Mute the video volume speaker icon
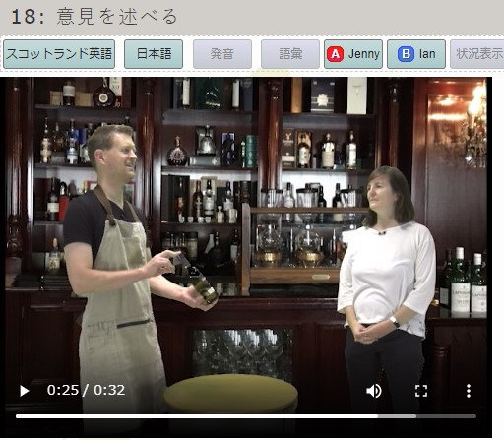 point(374,391)
